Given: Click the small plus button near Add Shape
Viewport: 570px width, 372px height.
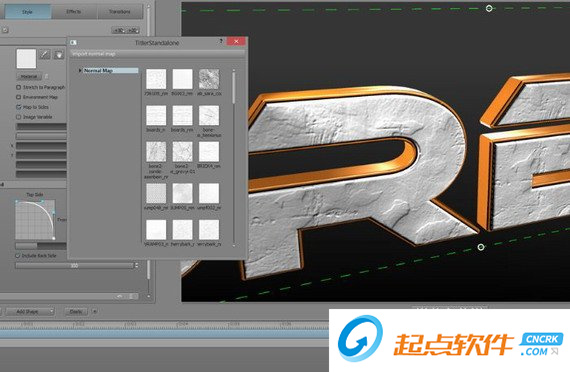Looking at the screenshot, I should [95, 312].
